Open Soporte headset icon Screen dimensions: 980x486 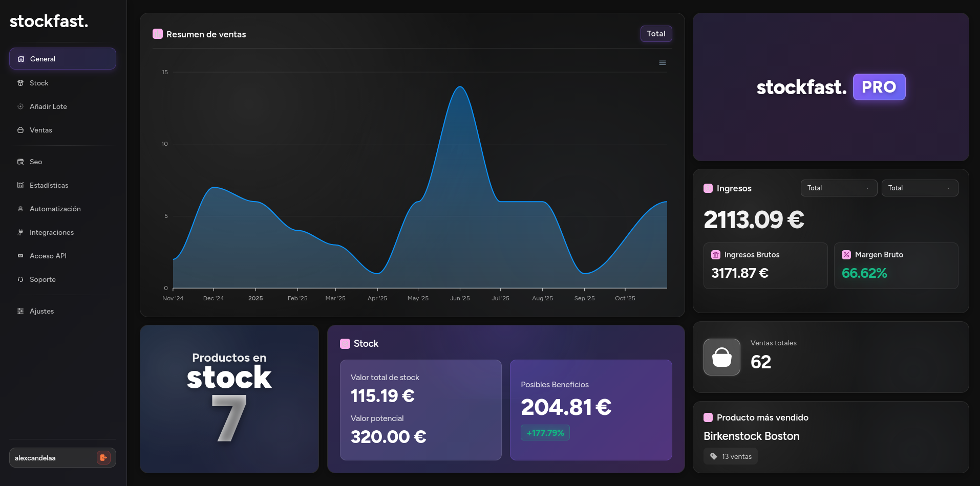20,279
